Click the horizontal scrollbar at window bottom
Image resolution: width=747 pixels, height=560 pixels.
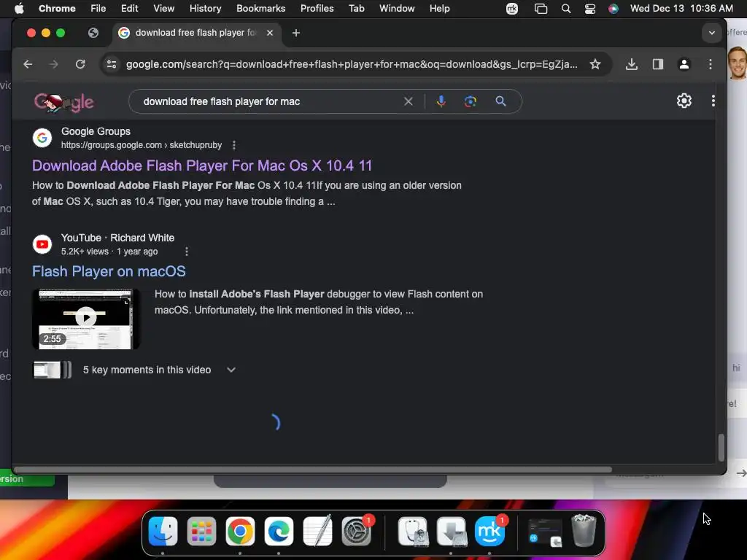pos(312,470)
